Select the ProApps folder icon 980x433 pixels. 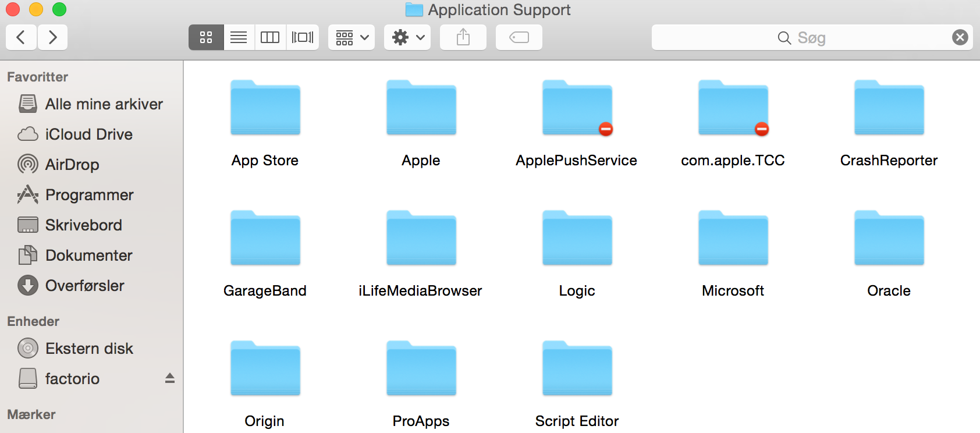[421, 368]
